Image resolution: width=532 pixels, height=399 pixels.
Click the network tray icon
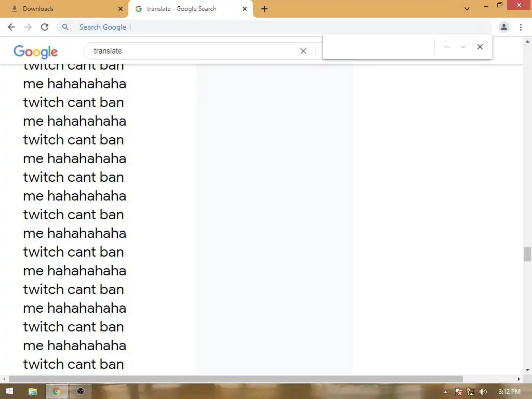tap(471, 392)
